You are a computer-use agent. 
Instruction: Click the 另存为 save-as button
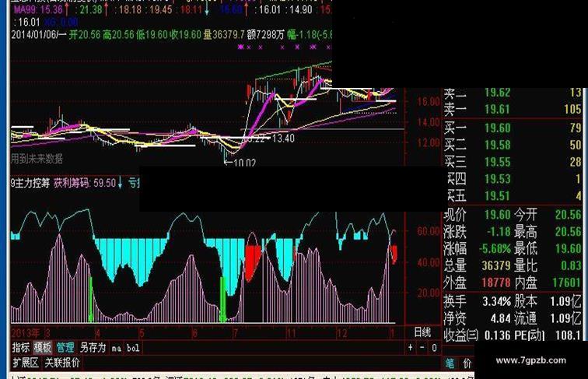point(93,347)
